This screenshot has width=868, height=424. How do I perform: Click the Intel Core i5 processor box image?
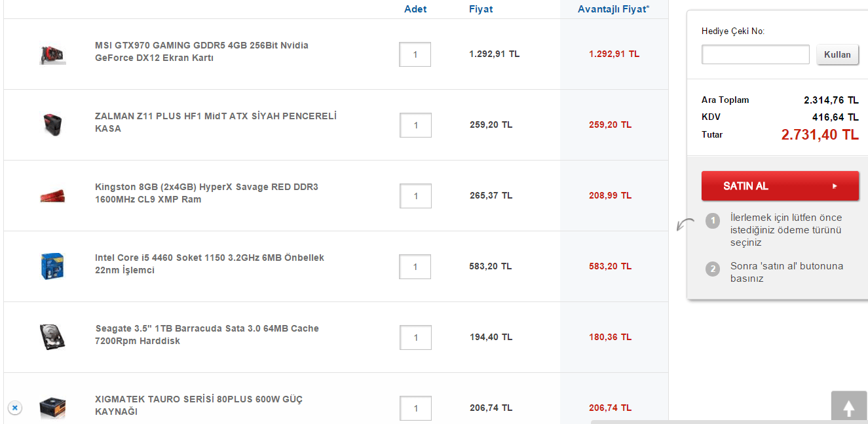(x=52, y=266)
